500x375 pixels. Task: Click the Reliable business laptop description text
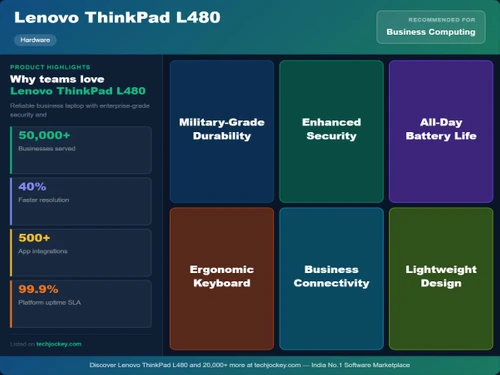click(x=80, y=110)
